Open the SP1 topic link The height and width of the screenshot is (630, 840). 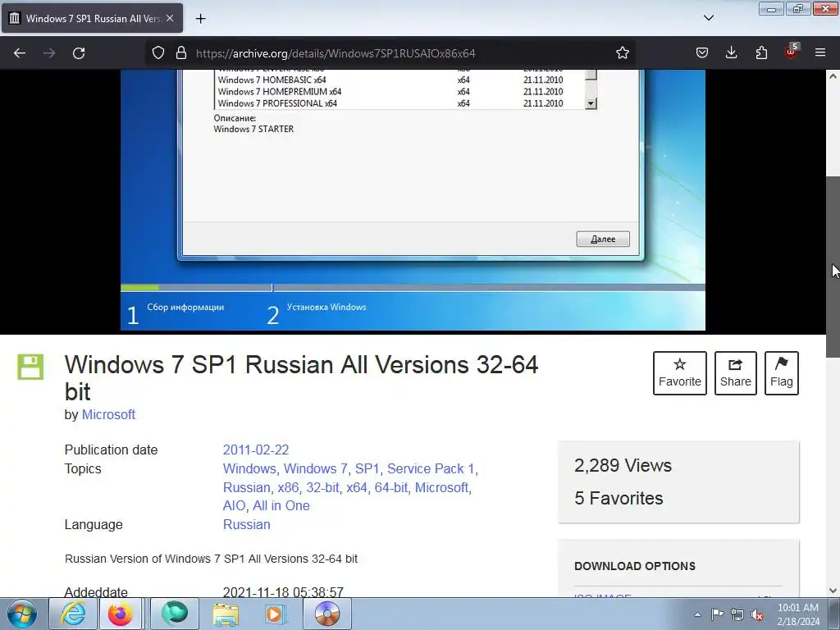(367, 468)
